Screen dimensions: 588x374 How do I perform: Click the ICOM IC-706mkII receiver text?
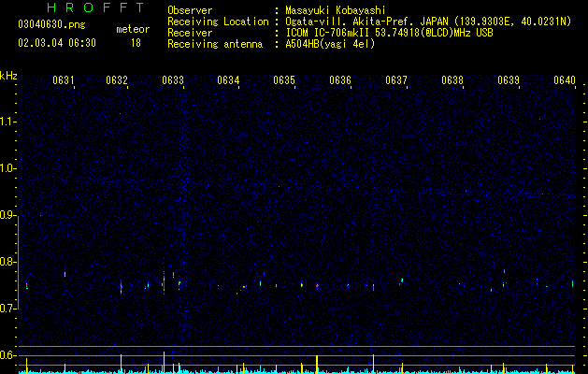tap(389, 33)
